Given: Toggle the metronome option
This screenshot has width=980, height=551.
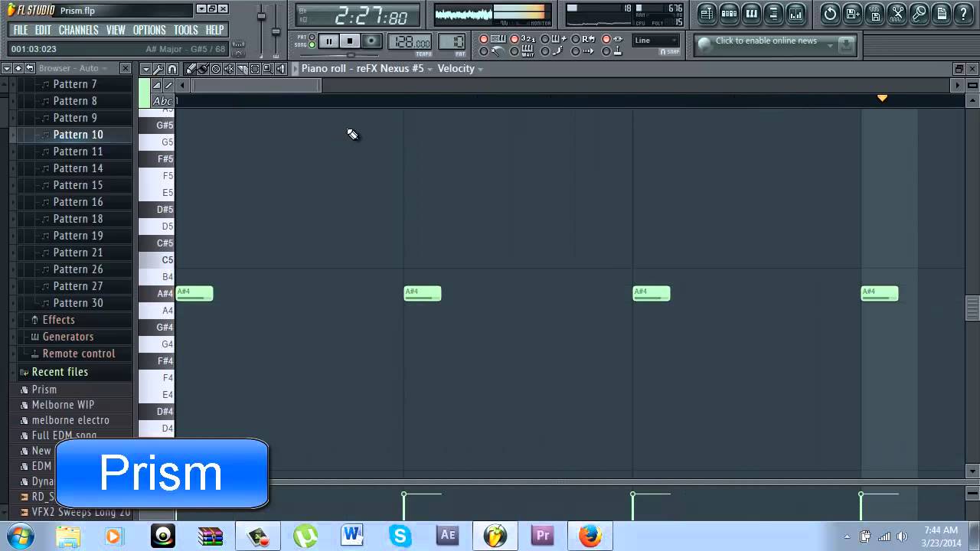Looking at the screenshot, I should 492,51.
